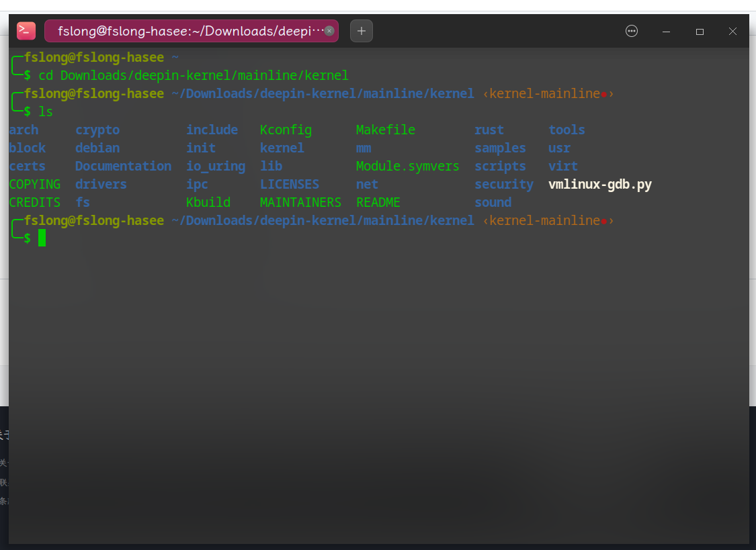Click the 'vmlinux-gdb.py' file name

tap(600, 185)
